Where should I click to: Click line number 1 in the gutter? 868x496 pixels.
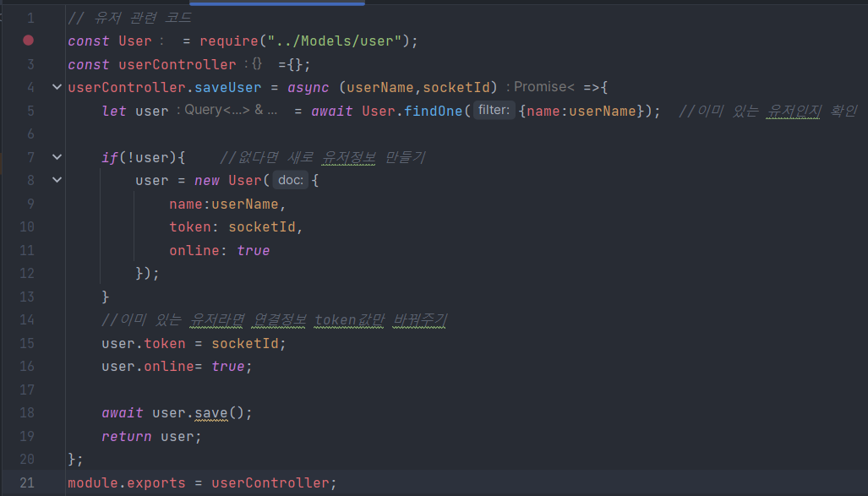point(30,18)
